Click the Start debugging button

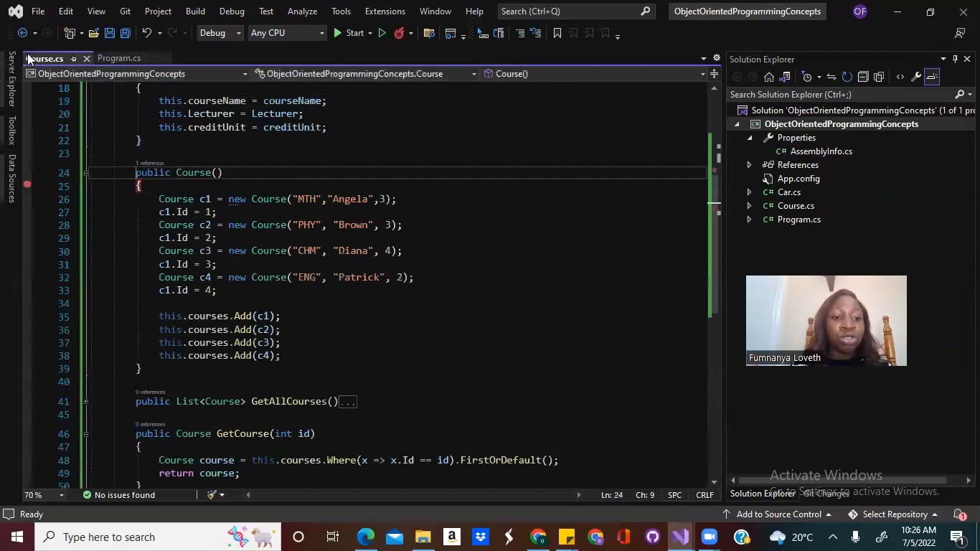click(x=349, y=33)
